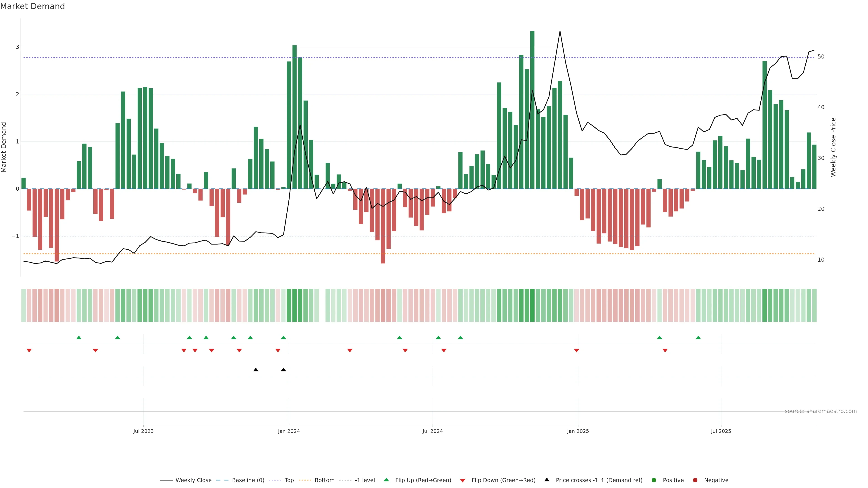The height and width of the screenshot is (488, 868).
Task: Toggle the Weekly Close legend entry
Action: pyautogui.click(x=193, y=480)
